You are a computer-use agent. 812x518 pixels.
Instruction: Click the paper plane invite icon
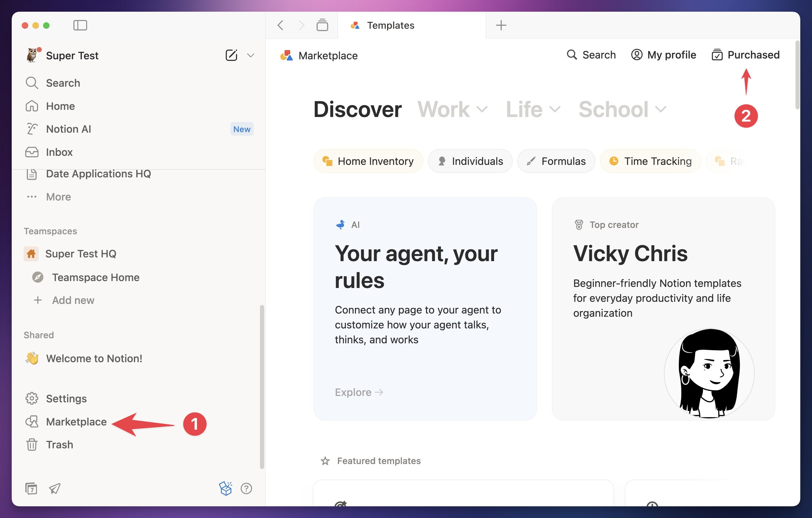(x=55, y=488)
